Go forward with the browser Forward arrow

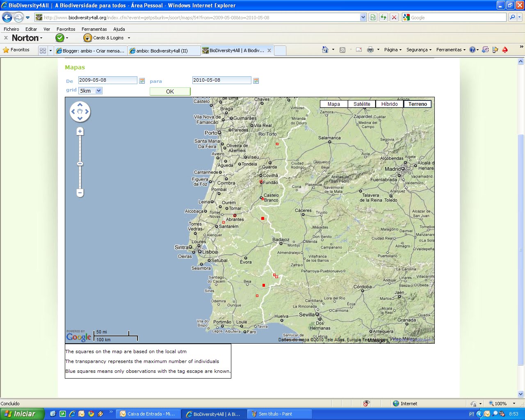point(18,17)
